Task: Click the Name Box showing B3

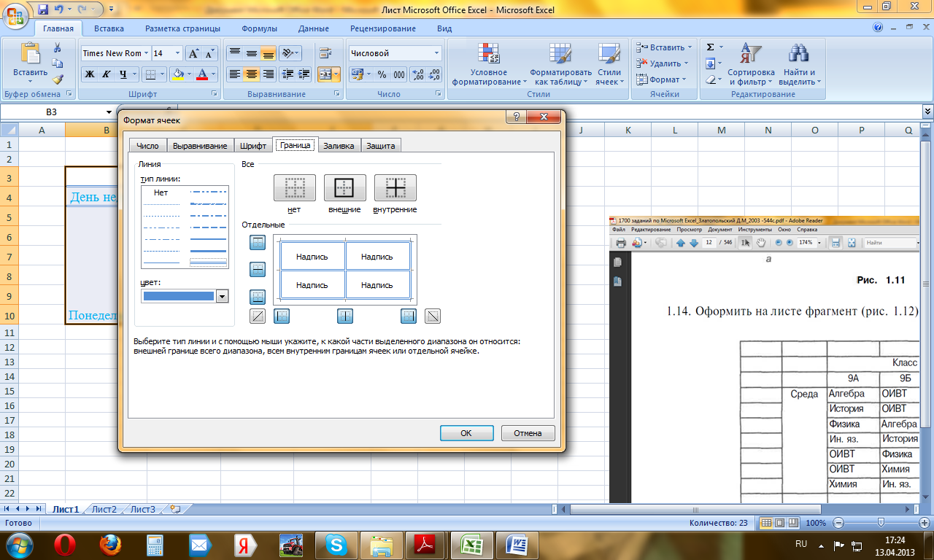Action: click(x=51, y=112)
